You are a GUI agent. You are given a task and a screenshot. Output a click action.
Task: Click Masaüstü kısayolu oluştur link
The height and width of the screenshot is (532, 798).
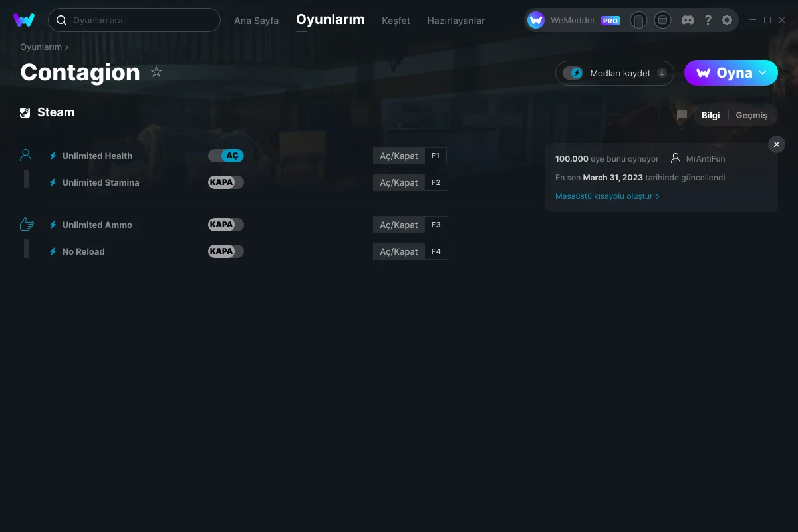pos(607,196)
